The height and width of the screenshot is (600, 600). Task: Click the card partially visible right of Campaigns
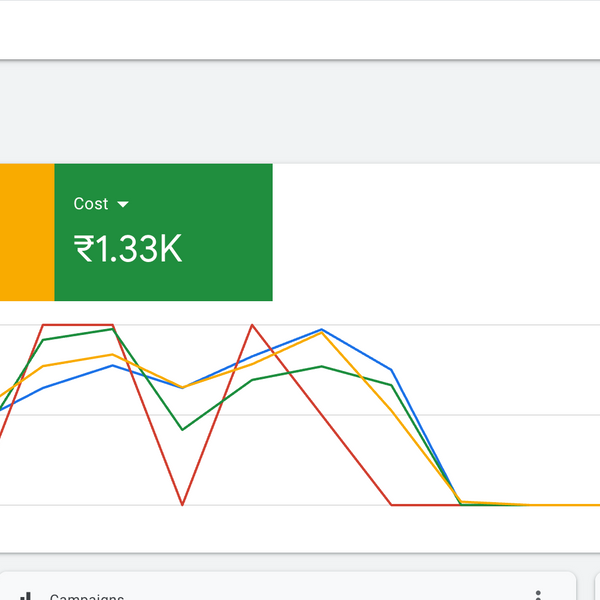(594, 590)
